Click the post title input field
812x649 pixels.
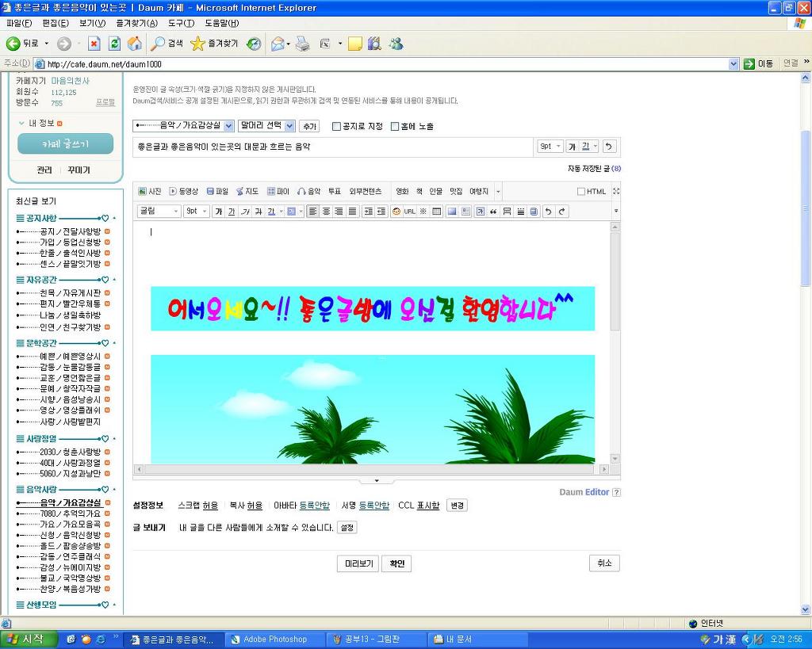tap(333, 147)
